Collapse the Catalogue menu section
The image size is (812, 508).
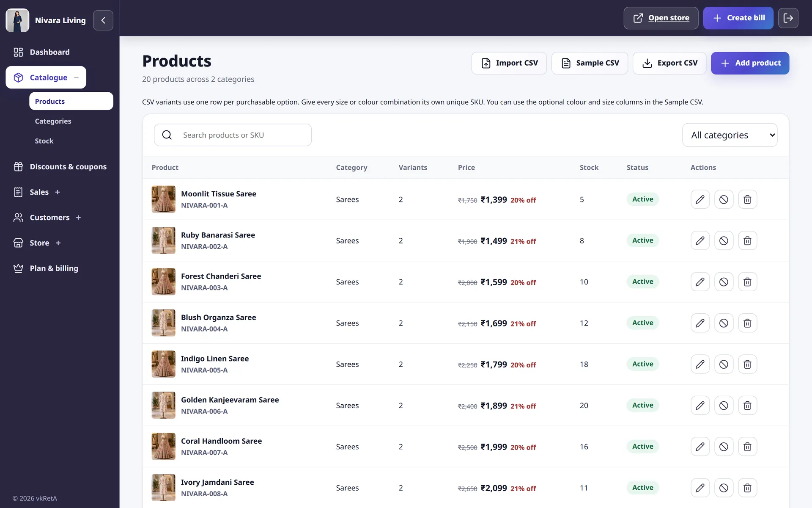point(46,77)
